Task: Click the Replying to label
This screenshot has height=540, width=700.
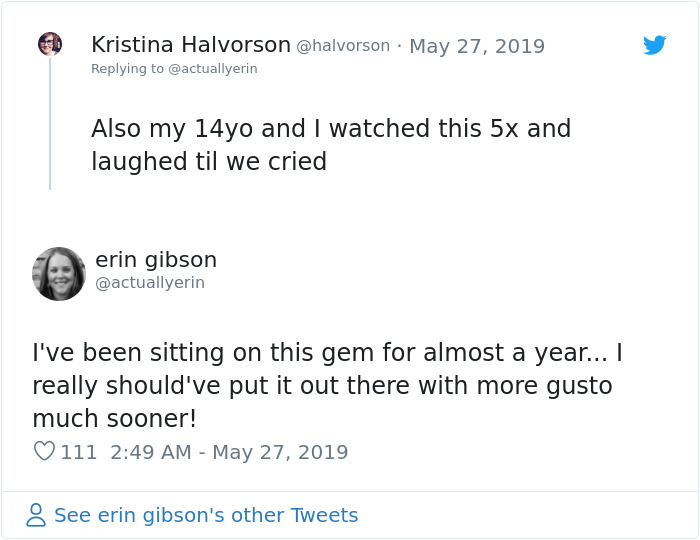Action: (127, 69)
